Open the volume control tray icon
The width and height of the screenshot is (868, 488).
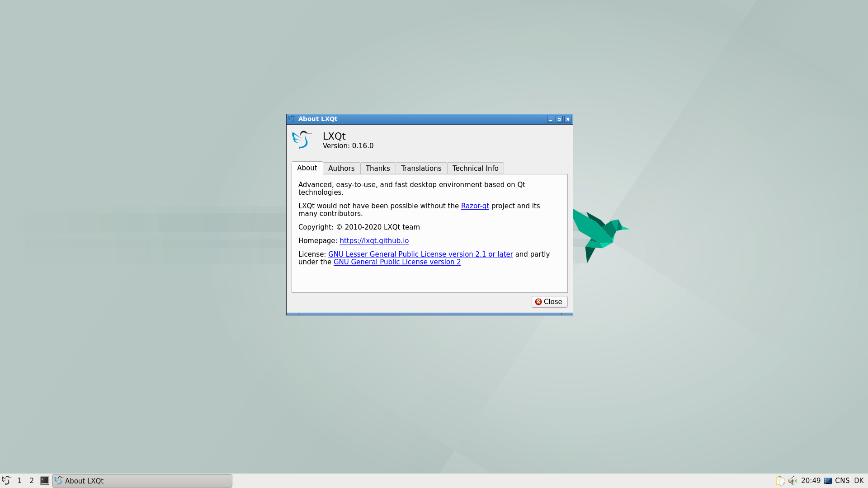793,481
